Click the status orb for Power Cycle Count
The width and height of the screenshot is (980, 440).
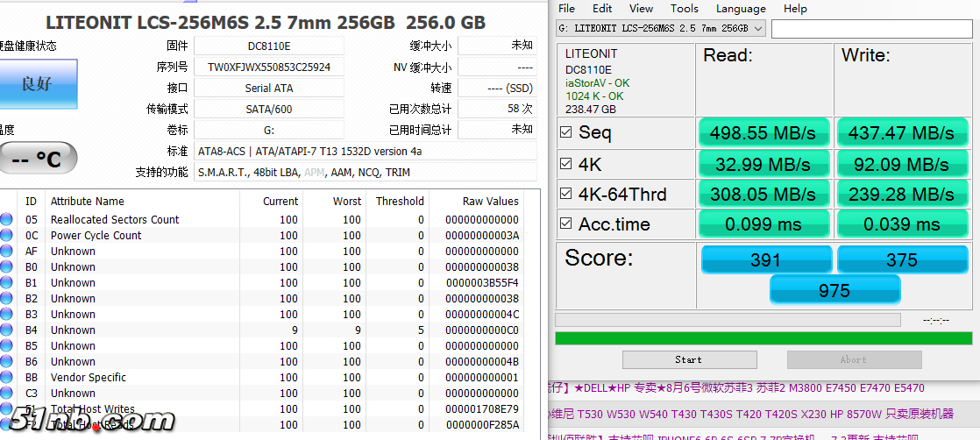(x=7, y=236)
